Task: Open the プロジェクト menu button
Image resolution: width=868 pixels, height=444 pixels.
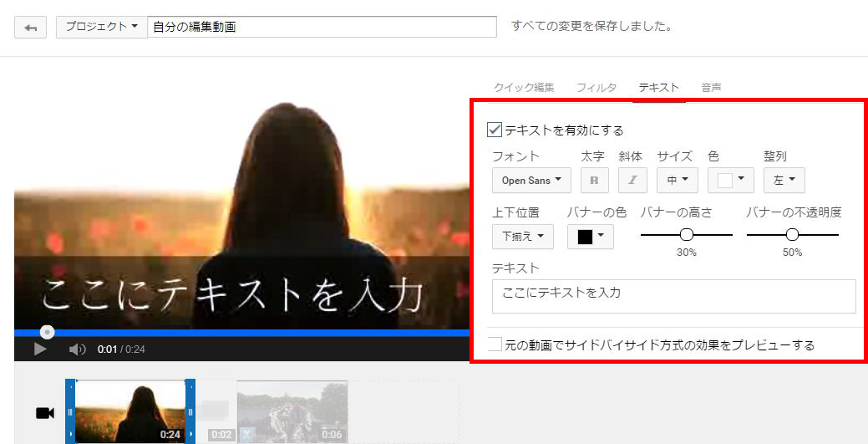Action: 101,27
